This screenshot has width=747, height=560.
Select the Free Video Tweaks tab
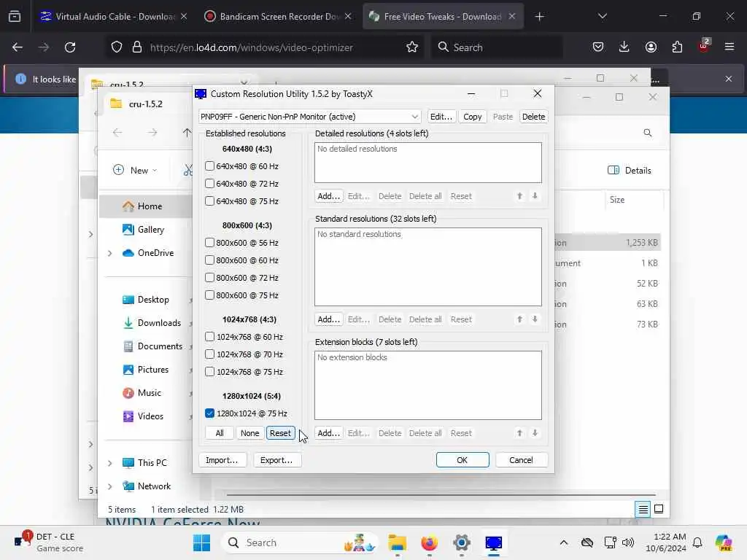click(442, 17)
